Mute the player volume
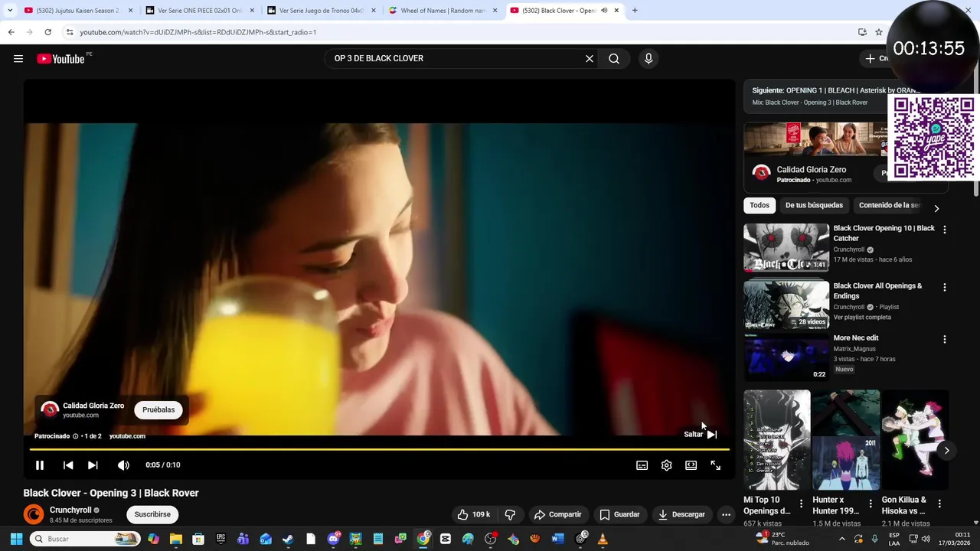 point(123,465)
